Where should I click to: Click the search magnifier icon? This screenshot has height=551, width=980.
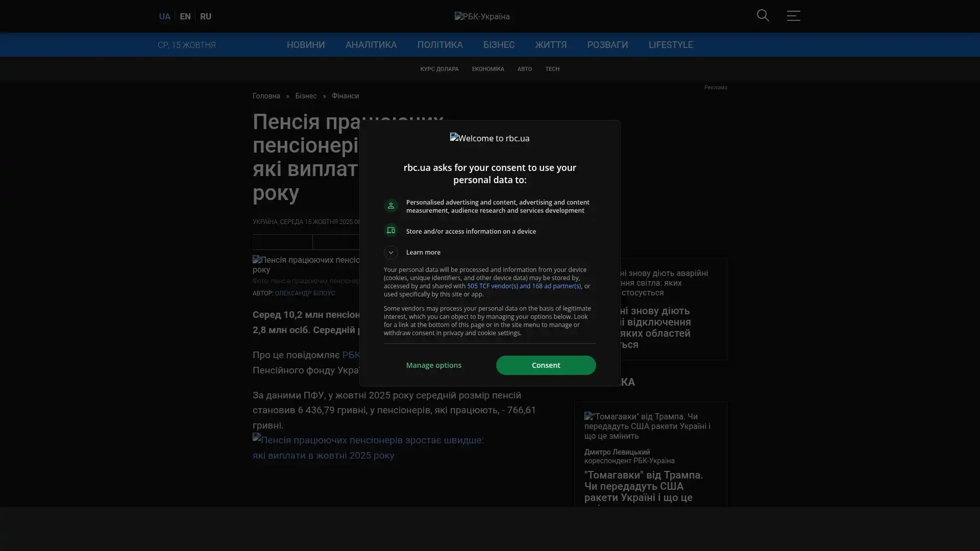pos(763,15)
